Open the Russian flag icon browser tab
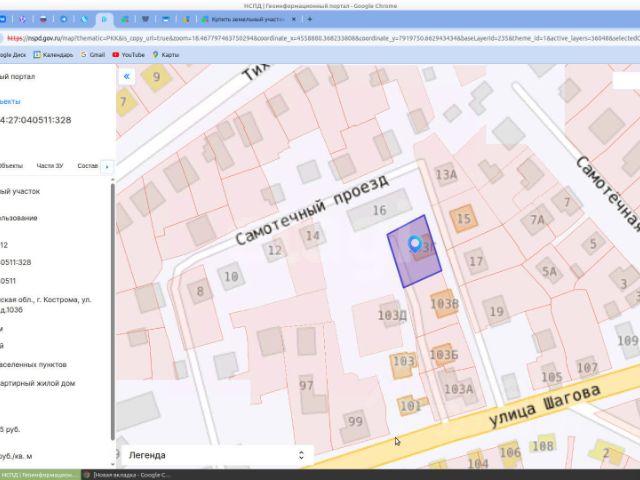This screenshot has width=640, height=480. [x=43, y=19]
